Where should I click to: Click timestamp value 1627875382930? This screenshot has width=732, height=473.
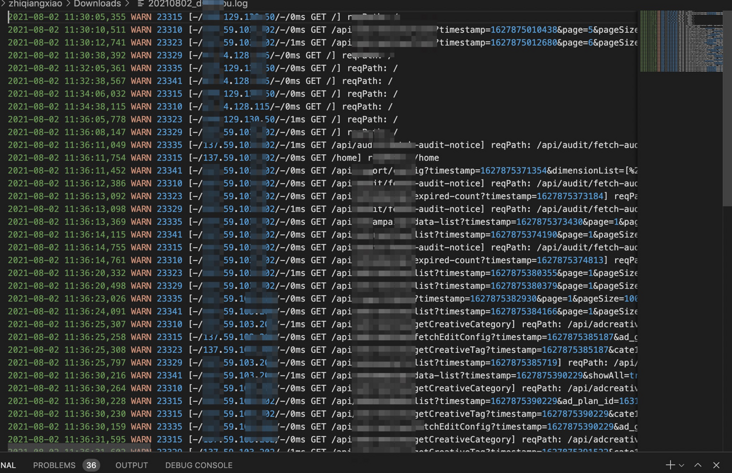503,299
